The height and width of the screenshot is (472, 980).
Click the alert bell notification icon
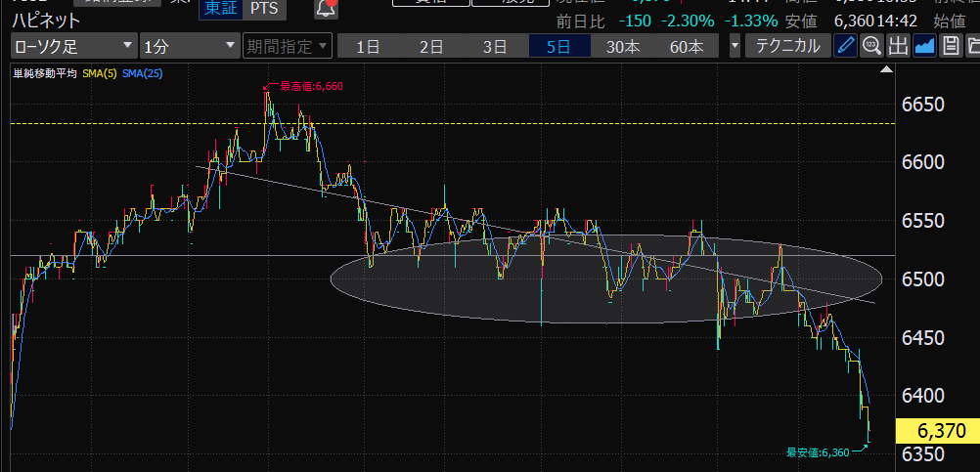point(326,9)
